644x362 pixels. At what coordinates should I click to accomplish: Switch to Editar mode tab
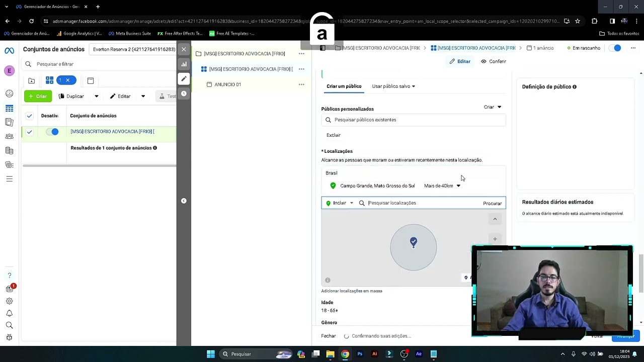point(460,61)
